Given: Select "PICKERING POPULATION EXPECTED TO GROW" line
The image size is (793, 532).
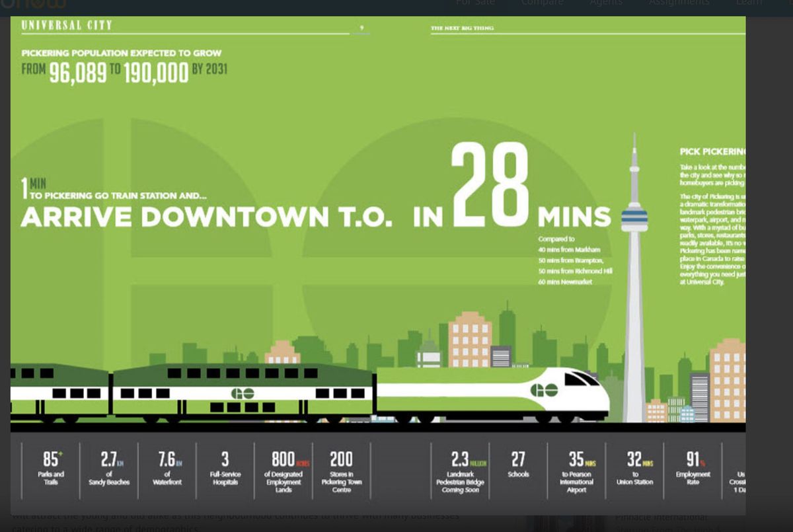Looking at the screenshot, I should (x=122, y=53).
